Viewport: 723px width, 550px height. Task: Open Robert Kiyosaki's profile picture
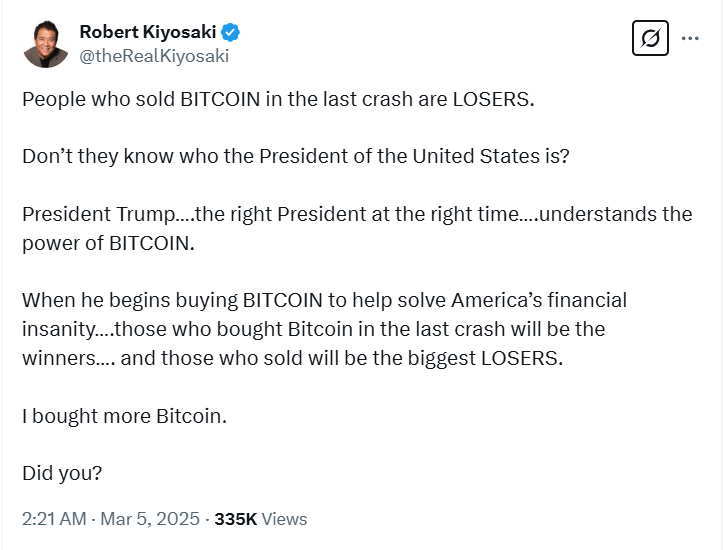tap(46, 43)
